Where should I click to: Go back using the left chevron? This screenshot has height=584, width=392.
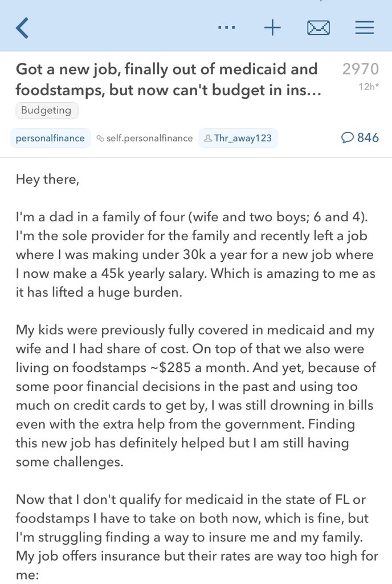pyautogui.click(x=22, y=28)
